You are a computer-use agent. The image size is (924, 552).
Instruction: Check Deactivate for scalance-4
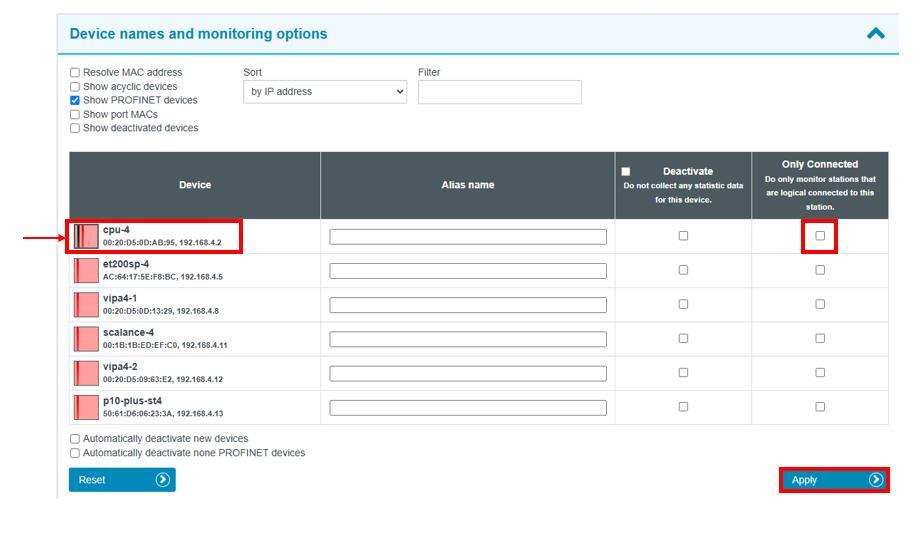tap(684, 338)
